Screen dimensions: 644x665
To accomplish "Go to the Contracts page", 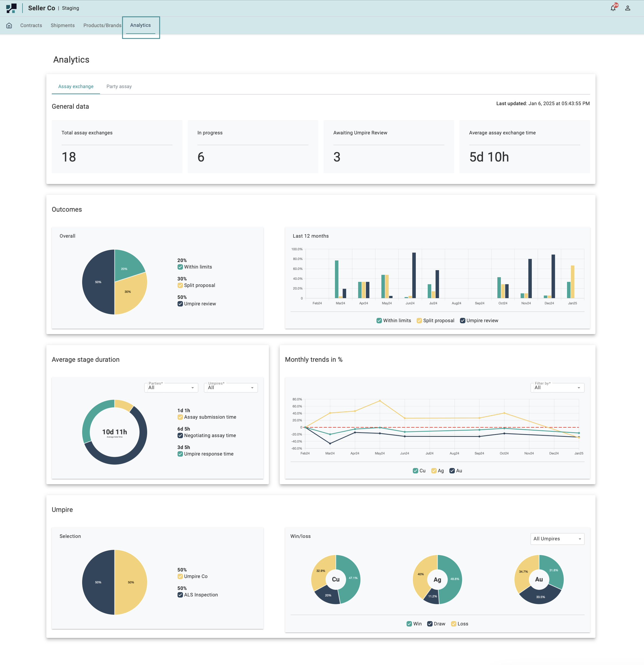I will point(31,25).
